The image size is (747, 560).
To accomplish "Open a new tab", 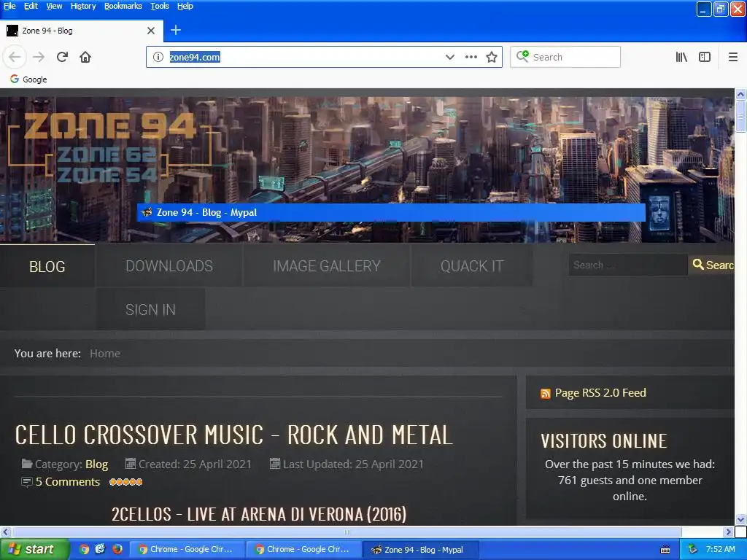I will point(176,30).
